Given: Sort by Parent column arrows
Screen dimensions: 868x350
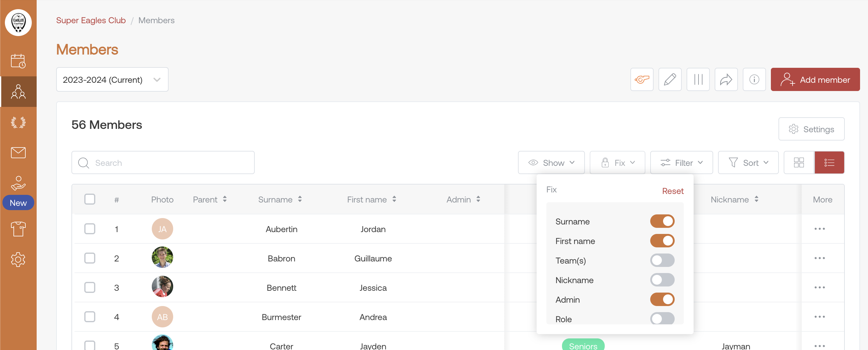Looking at the screenshot, I should click(224, 199).
